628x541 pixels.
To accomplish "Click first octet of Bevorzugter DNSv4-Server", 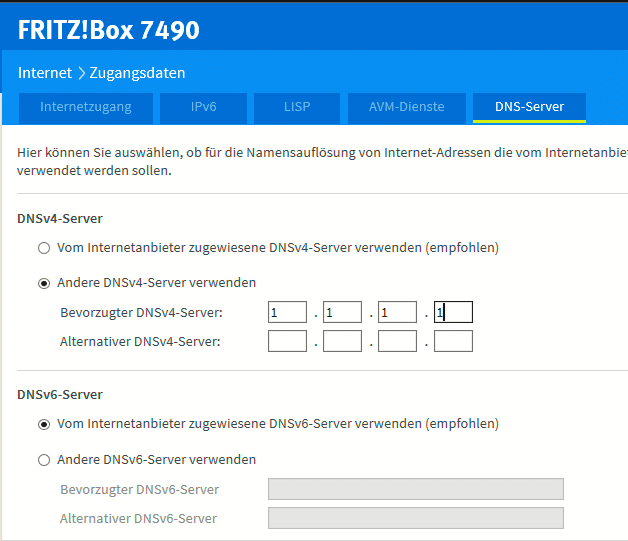I will click(x=287, y=313).
